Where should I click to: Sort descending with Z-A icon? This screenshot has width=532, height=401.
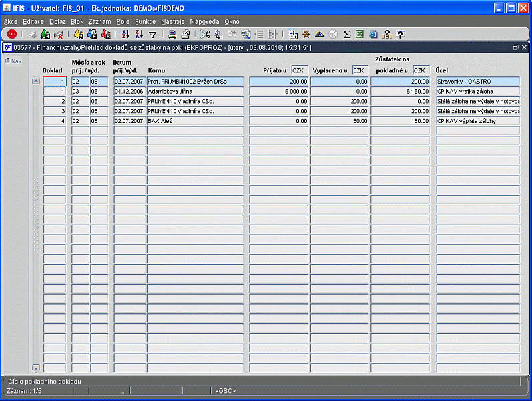[x=139, y=34]
